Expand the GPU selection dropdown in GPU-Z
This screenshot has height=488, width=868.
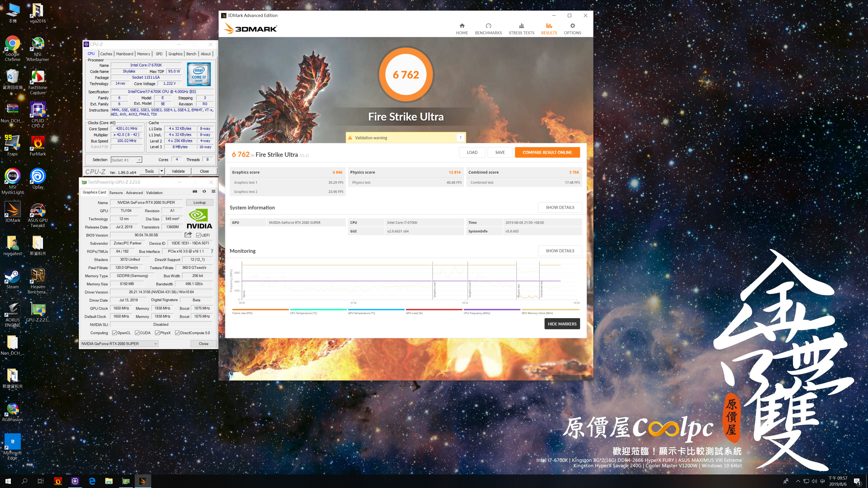pyautogui.click(x=120, y=343)
